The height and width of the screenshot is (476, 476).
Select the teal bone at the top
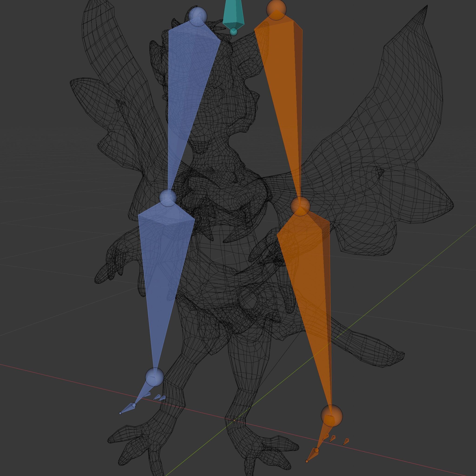pos(234,15)
